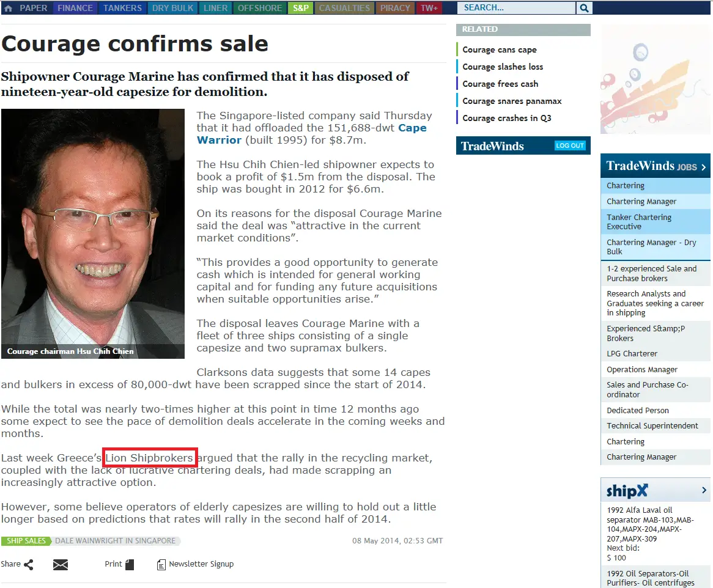This screenshot has height=588, width=713.
Task: Click the Newsletter Signup document icon
Action: (x=161, y=564)
